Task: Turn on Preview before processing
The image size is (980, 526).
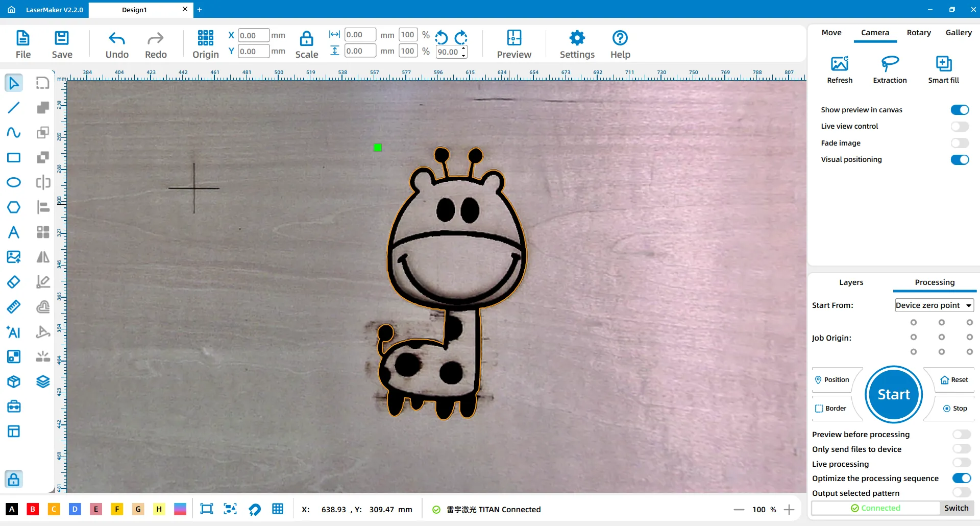Action: [x=962, y=434]
